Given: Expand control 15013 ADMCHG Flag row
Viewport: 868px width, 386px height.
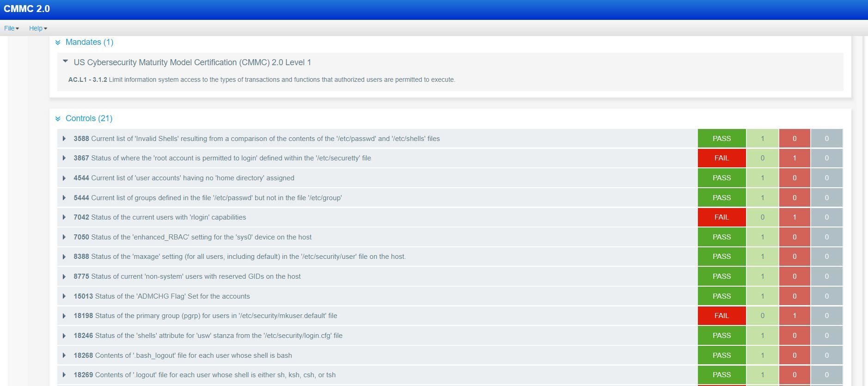Looking at the screenshot, I should coord(64,296).
